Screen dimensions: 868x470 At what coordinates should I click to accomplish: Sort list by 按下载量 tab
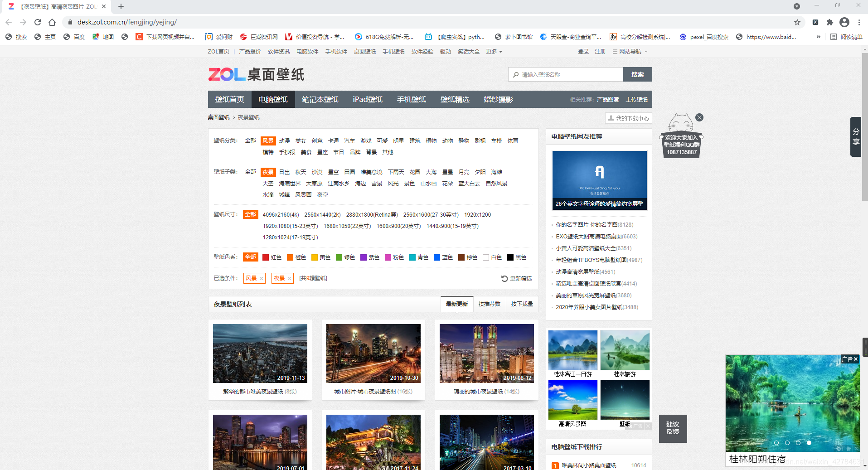click(x=522, y=304)
